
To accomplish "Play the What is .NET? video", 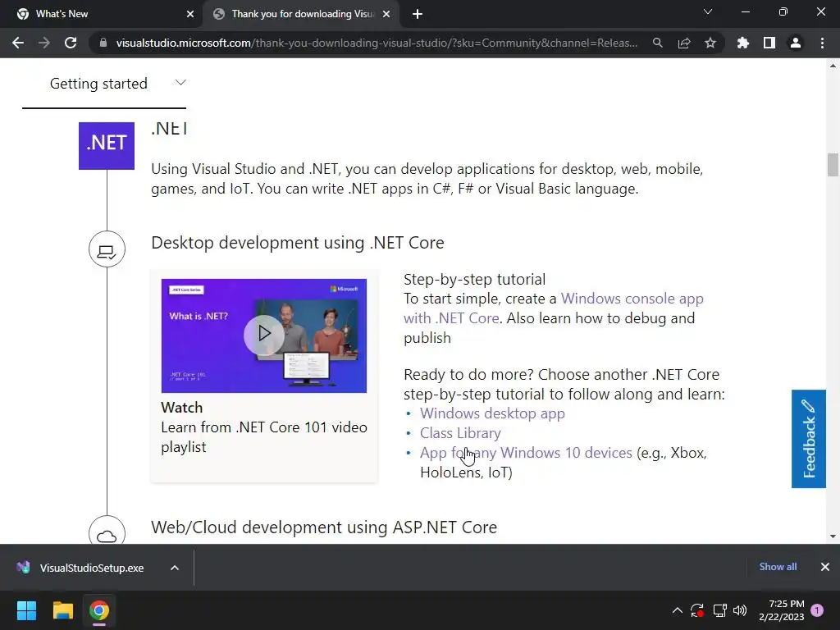I will 264,334.
